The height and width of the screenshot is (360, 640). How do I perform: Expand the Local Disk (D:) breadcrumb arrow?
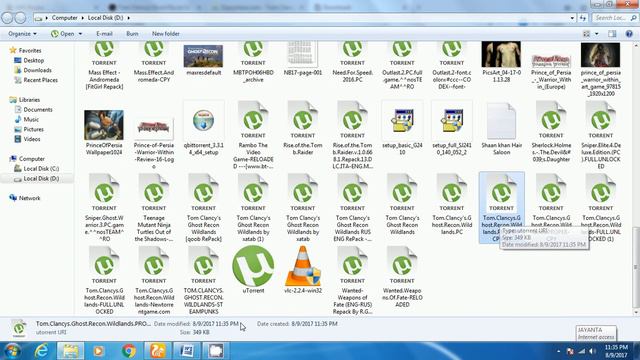pyautogui.click(x=129, y=18)
